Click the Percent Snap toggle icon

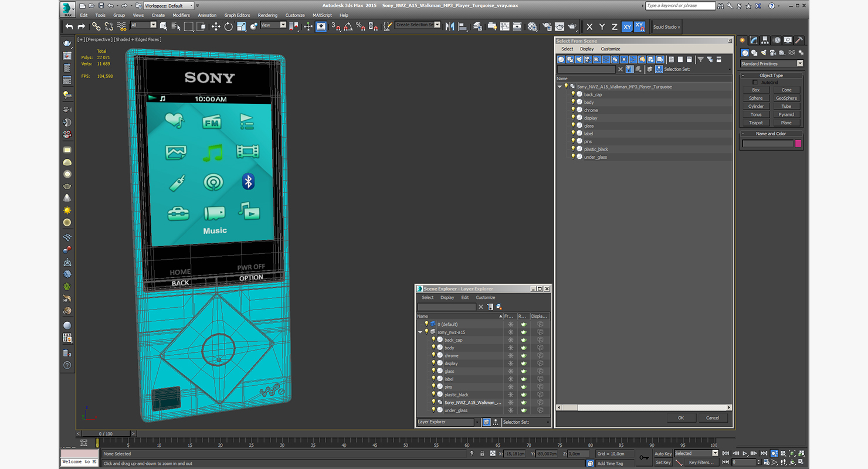(361, 26)
